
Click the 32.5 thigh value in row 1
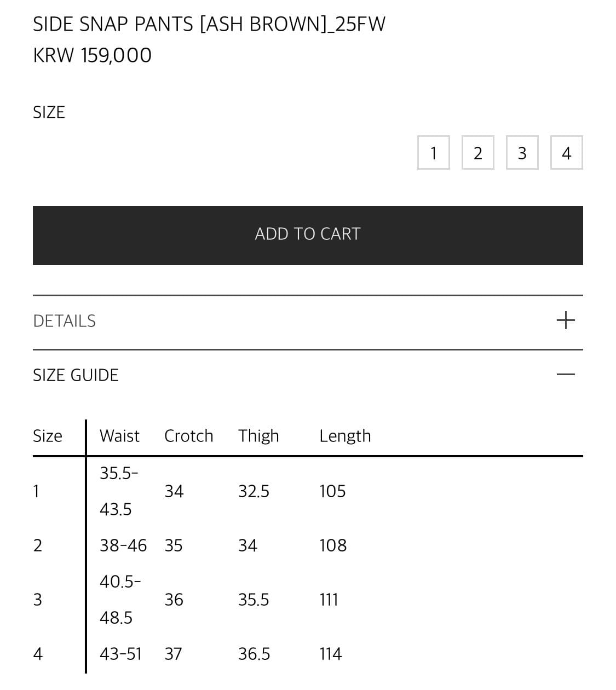(x=254, y=491)
